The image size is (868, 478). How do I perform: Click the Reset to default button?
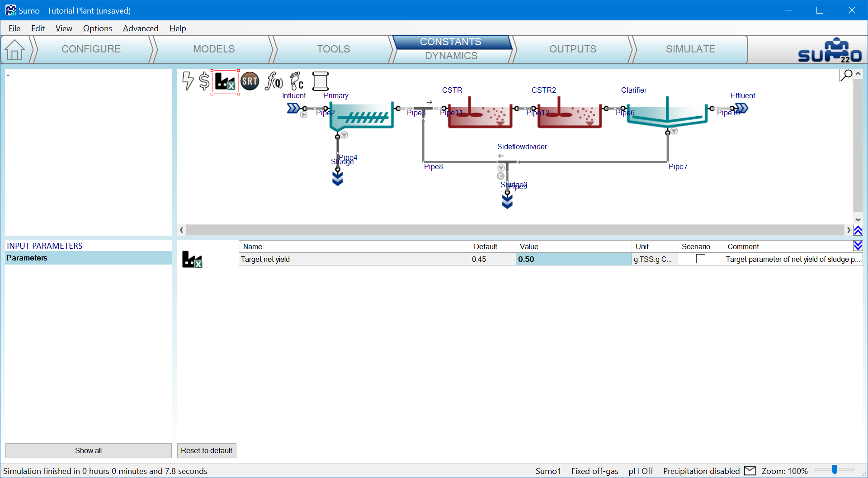pyautogui.click(x=207, y=450)
